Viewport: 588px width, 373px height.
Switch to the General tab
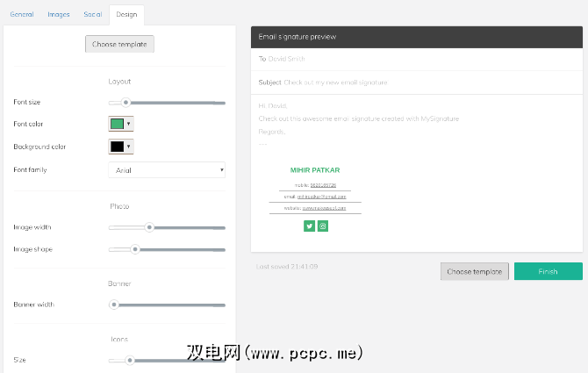point(22,14)
